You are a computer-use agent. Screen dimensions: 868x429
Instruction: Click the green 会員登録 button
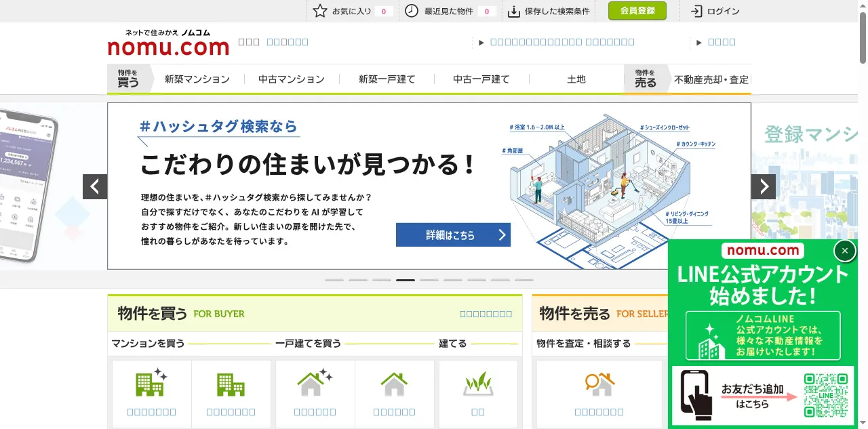point(637,11)
